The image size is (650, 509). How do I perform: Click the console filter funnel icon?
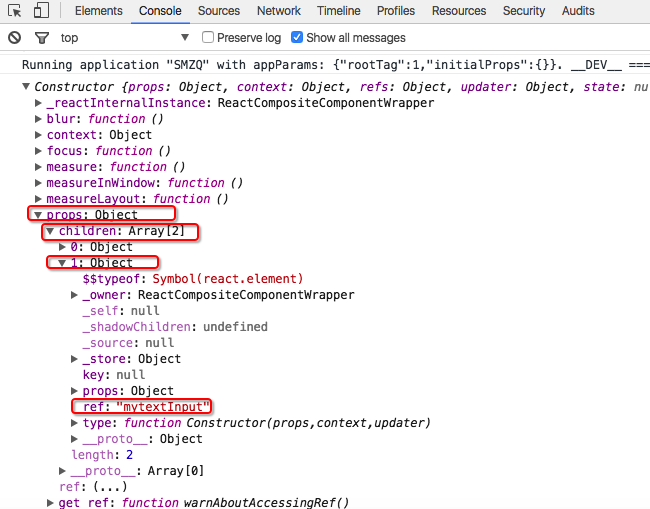pyautogui.click(x=41, y=38)
